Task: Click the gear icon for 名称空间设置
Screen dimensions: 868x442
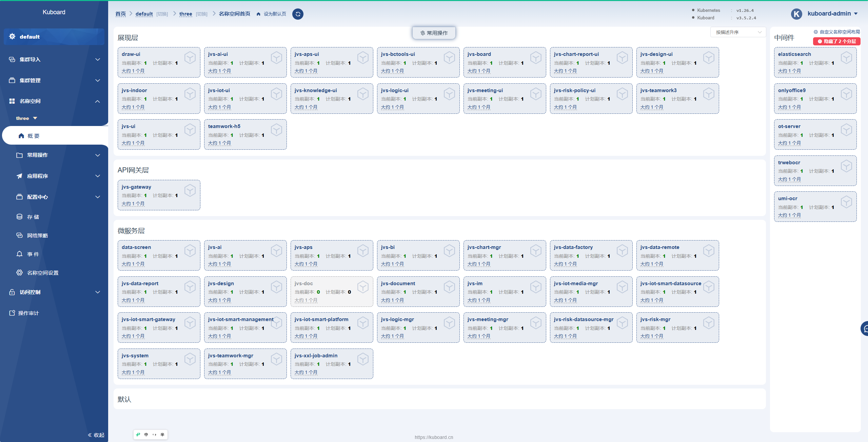Action: (x=20, y=273)
